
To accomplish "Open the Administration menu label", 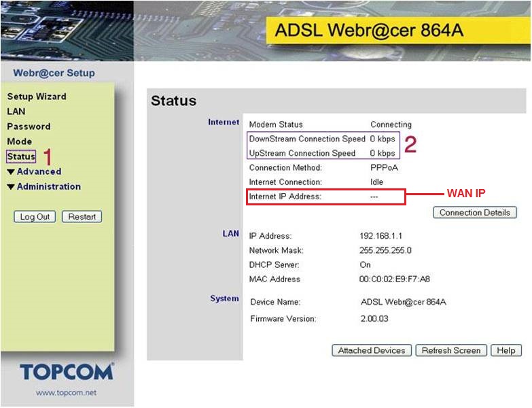I will pyautogui.click(x=49, y=186).
